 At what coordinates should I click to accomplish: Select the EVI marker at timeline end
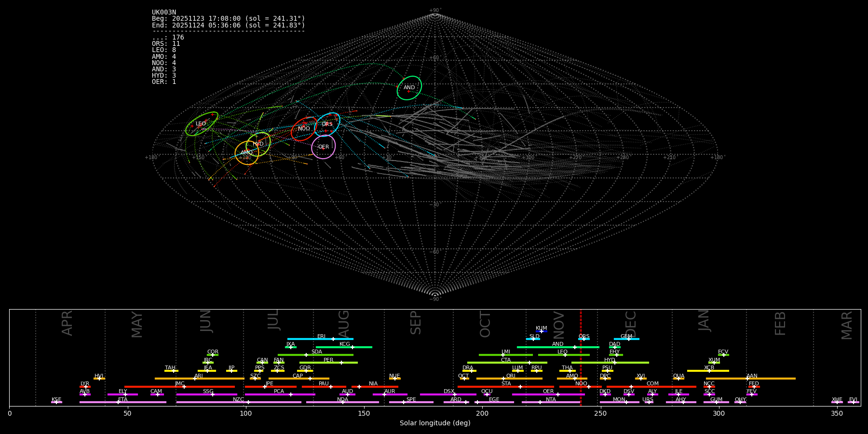854,402
